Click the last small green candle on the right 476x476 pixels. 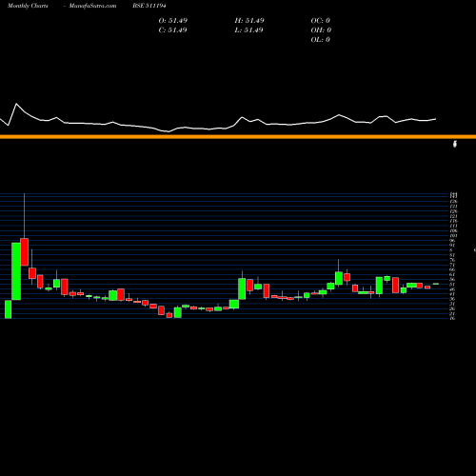click(436, 284)
